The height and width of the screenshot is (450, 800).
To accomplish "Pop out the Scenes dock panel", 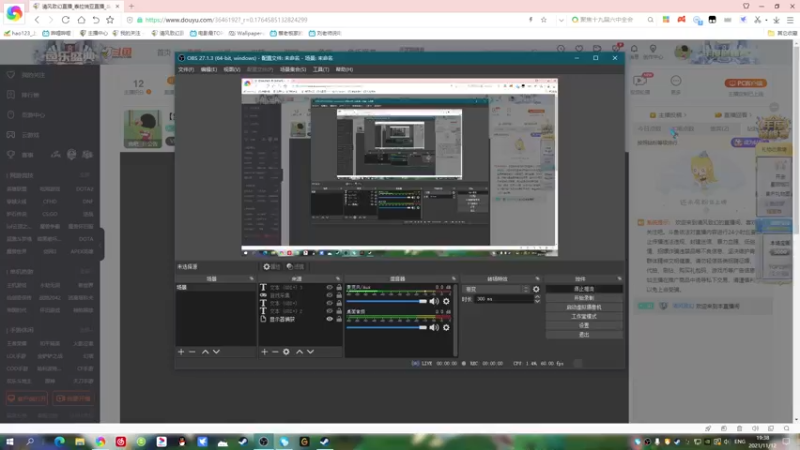I will click(x=252, y=279).
